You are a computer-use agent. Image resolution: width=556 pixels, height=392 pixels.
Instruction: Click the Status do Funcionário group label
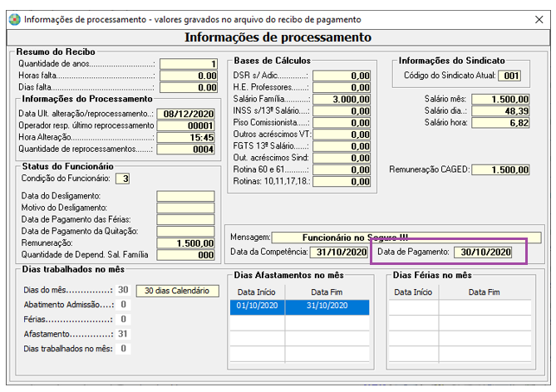68,167
